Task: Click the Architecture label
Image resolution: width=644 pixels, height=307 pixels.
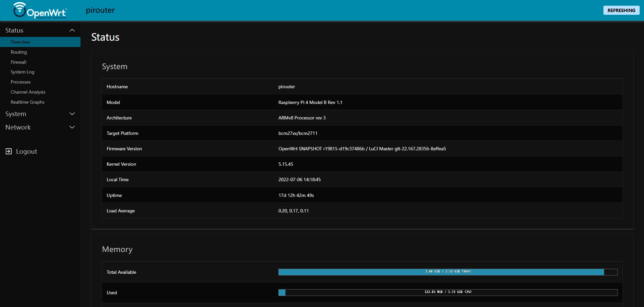Action: click(119, 118)
